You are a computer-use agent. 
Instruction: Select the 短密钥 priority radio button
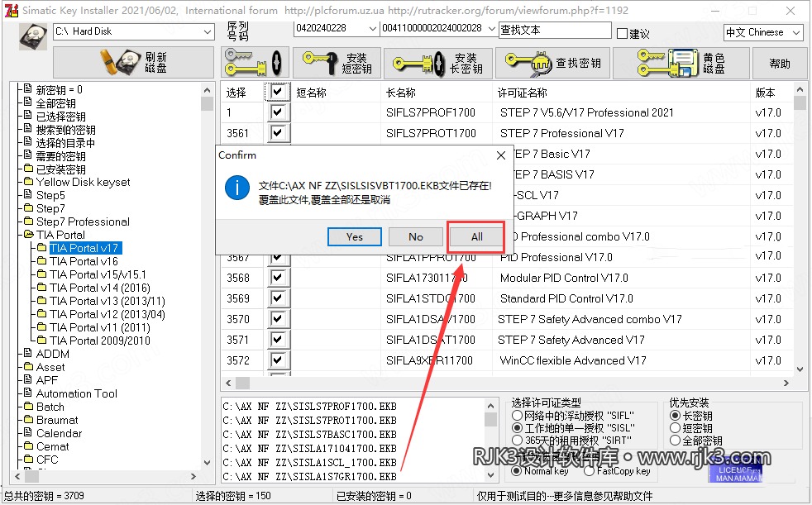click(675, 428)
